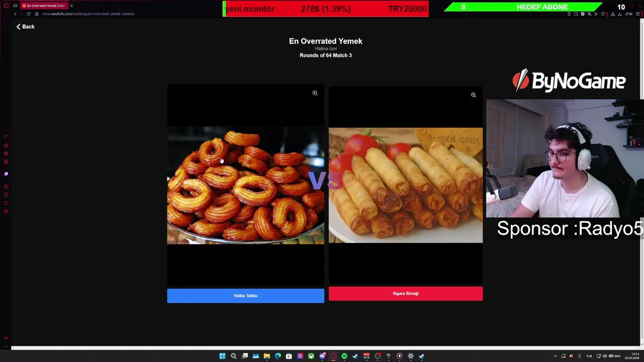Expand hidden system tray icons

tap(555, 356)
